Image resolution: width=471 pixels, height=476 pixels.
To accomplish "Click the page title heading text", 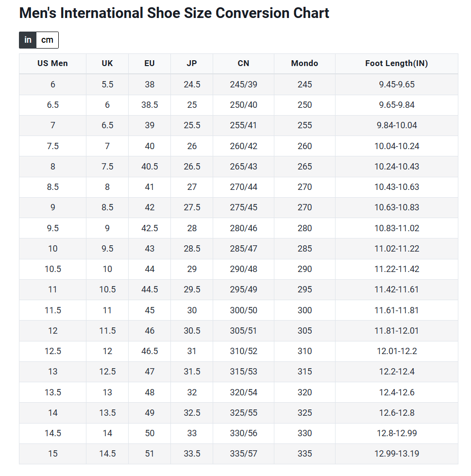I will click(x=174, y=13).
